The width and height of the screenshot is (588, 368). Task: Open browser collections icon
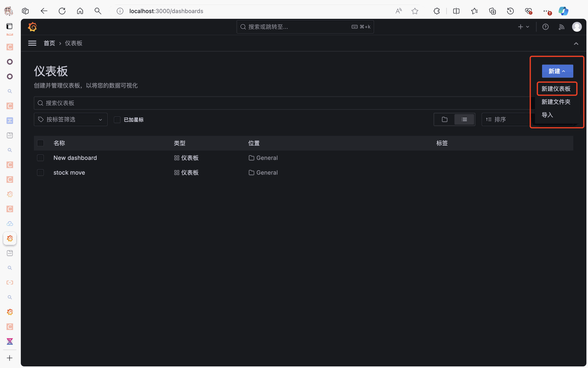[x=492, y=11]
